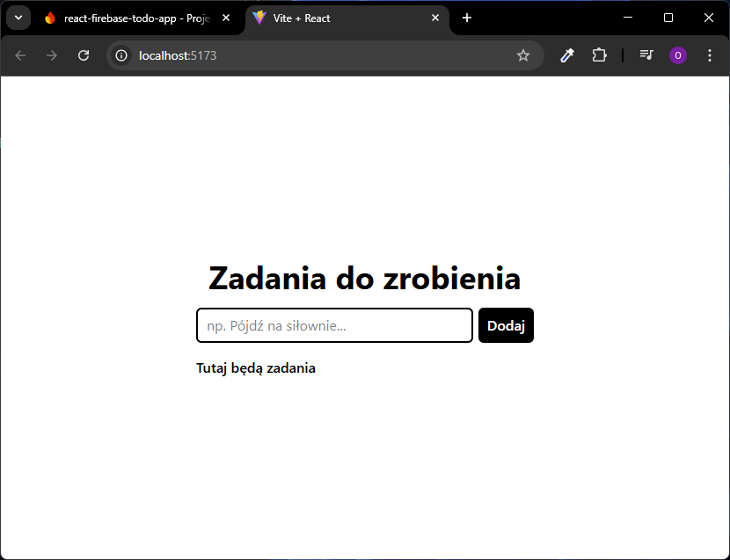Go forward to the next page
This screenshot has height=560, width=730.
click(52, 56)
